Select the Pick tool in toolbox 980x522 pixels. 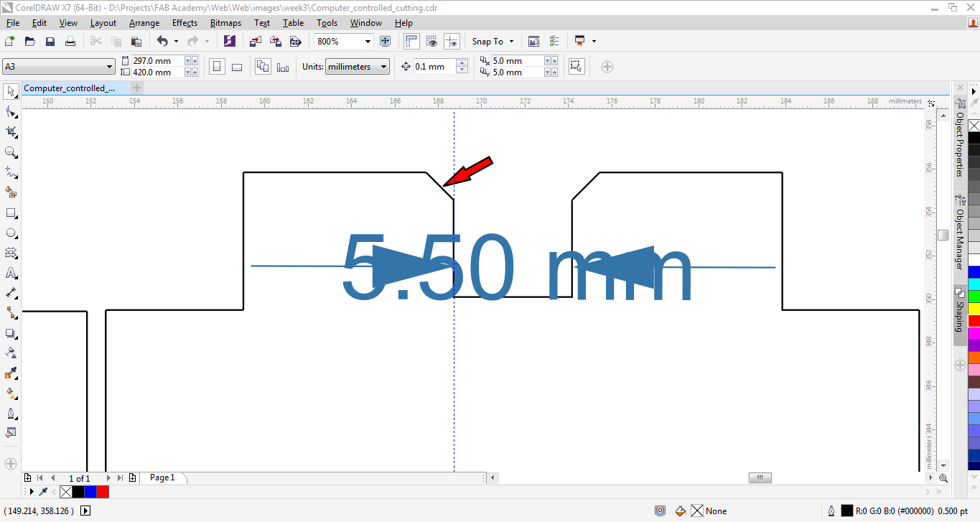click(11, 92)
